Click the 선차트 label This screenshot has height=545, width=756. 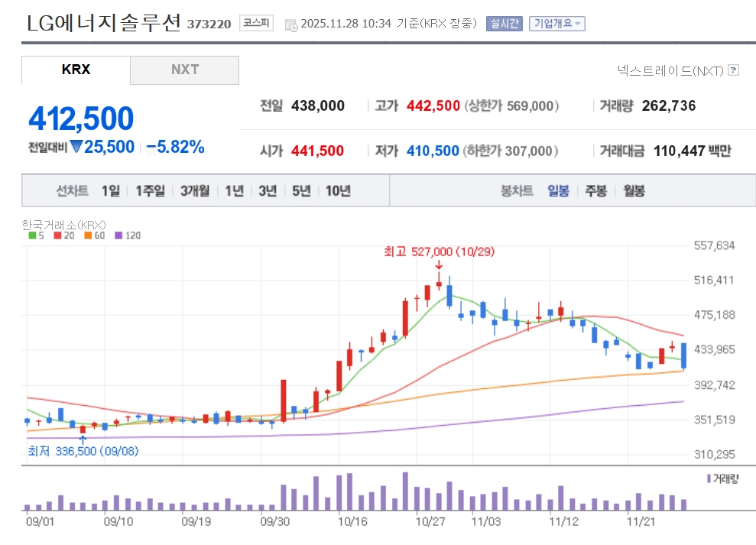click(x=73, y=191)
